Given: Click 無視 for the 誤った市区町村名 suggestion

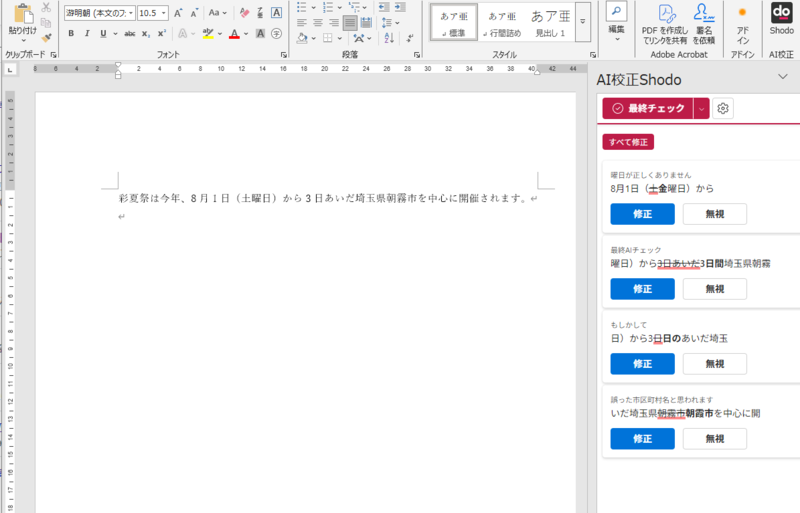Looking at the screenshot, I should 715,439.
